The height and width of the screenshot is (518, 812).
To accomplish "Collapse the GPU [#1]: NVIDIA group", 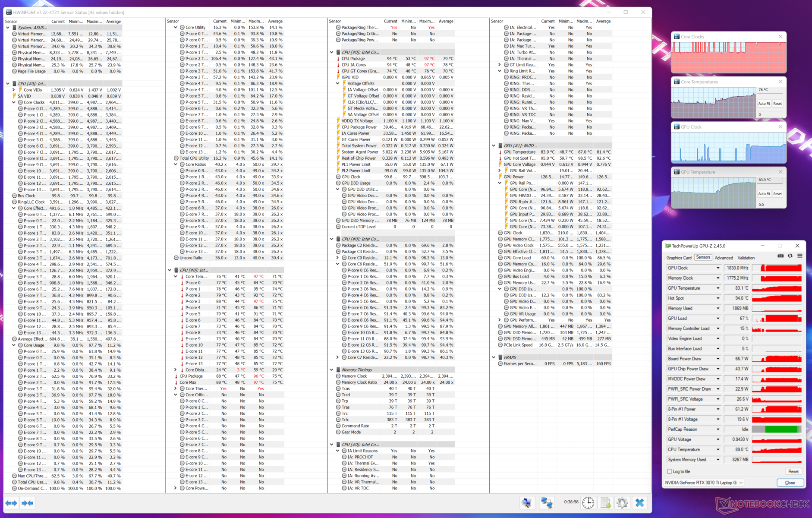I will pos(494,146).
